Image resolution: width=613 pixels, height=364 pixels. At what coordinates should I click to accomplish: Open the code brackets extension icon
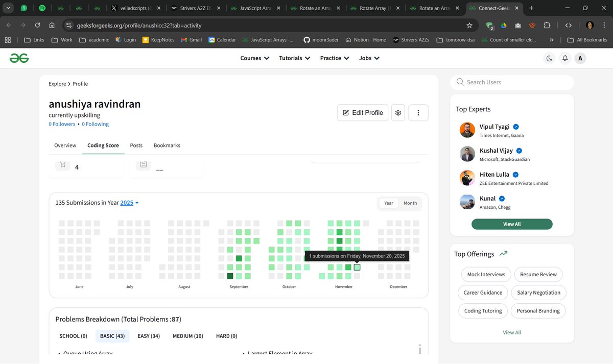click(x=568, y=25)
